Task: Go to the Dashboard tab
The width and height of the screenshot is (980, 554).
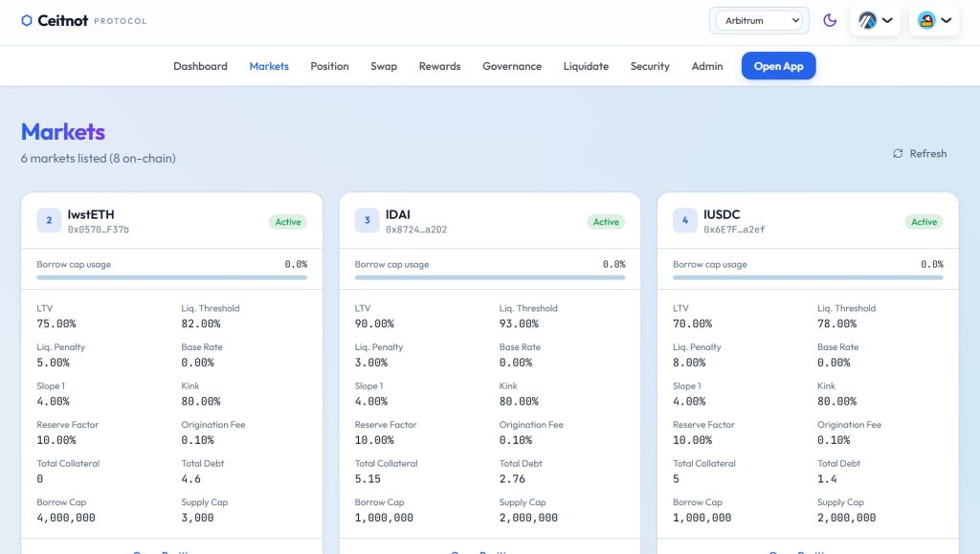Action: 201,66
